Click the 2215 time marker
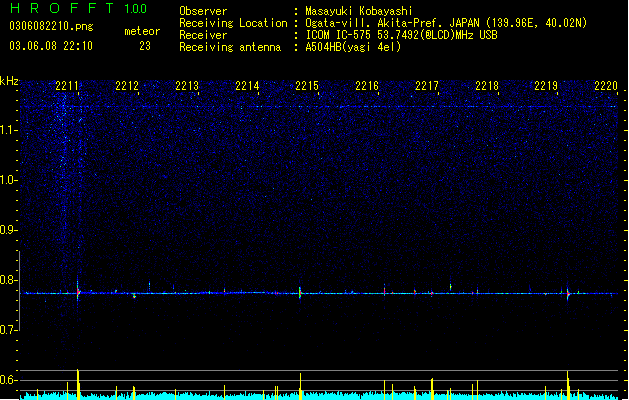 (x=307, y=86)
